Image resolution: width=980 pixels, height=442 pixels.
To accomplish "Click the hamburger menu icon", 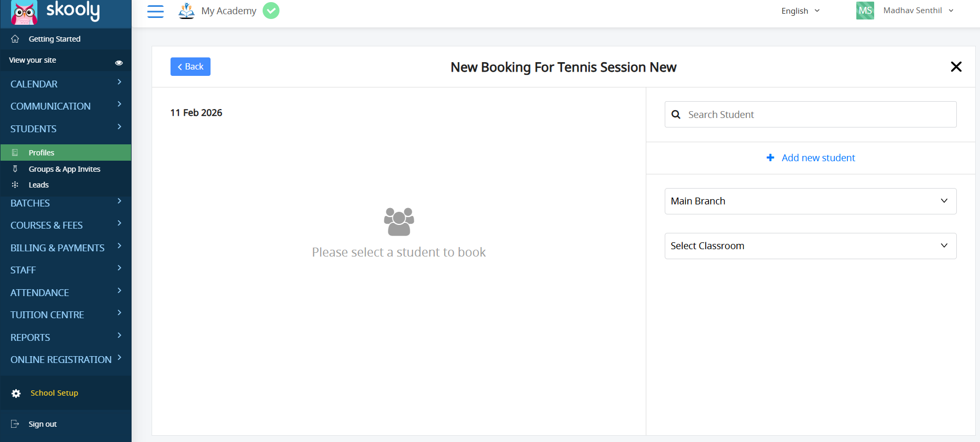I will coord(155,11).
